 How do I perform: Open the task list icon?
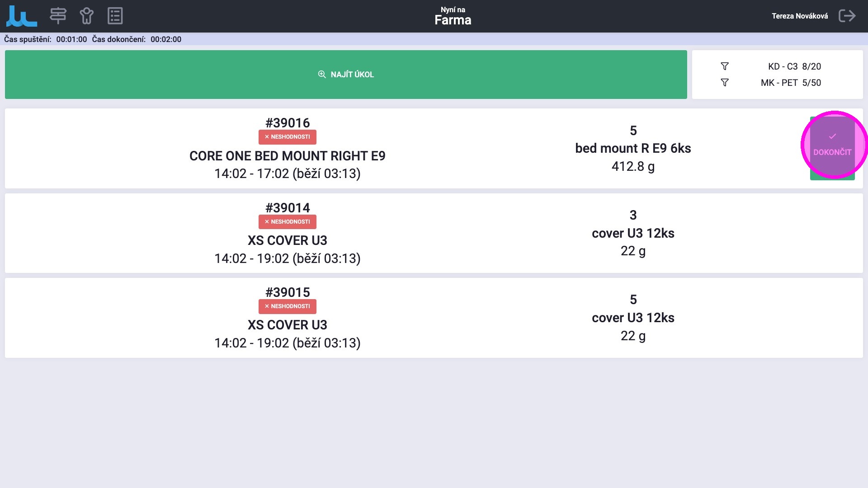(x=115, y=16)
